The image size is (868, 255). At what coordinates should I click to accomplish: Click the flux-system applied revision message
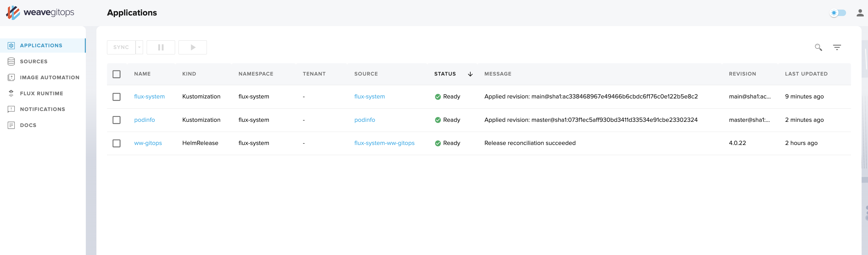591,96
